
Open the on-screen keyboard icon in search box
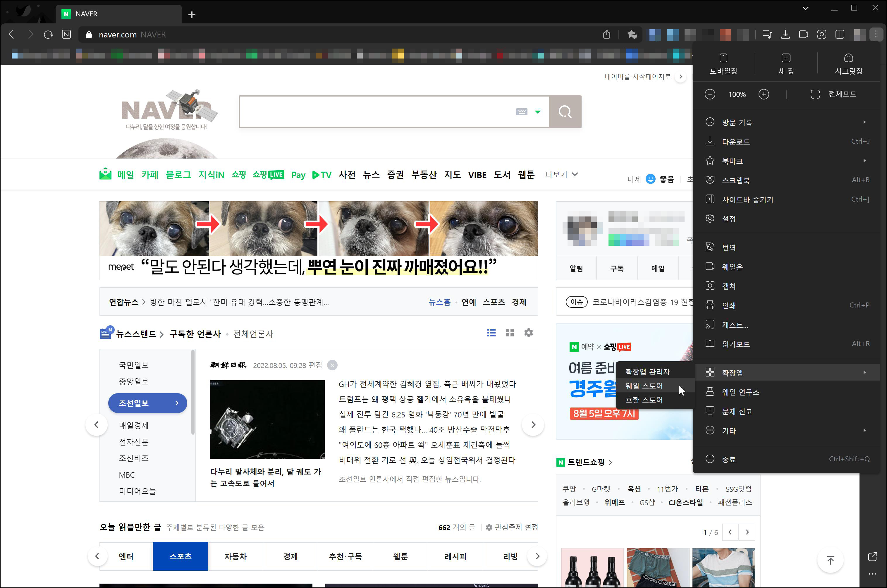click(x=522, y=112)
